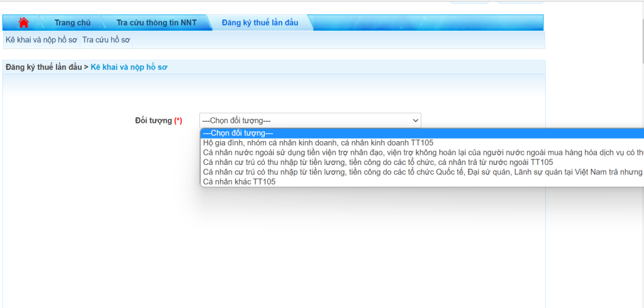The height and width of the screenshot is (308, 644).
Task: Click the red required asterisk beside Đối tượng
Action: pos(178,120)
